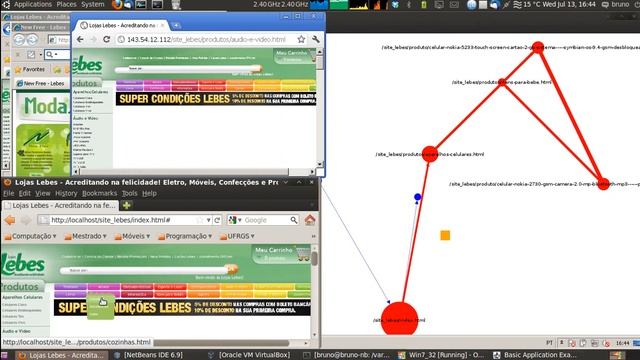Reload the page in Chrome
The width and height of the screenshot is (640, 360).
point(107,40)
